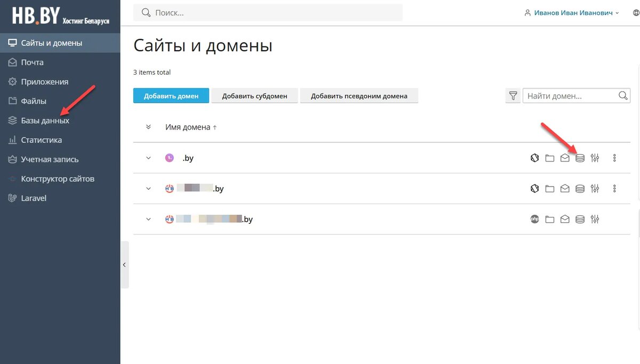The width and height of the screenshot is (640, 364).
Task: Click the PHP badge icon in the last domain row
Action: coord(534,219)
